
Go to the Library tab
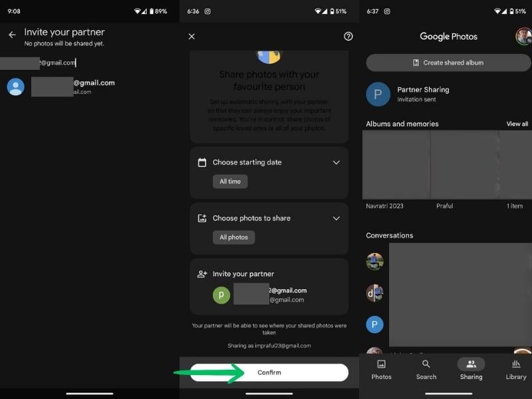[516, 370]
